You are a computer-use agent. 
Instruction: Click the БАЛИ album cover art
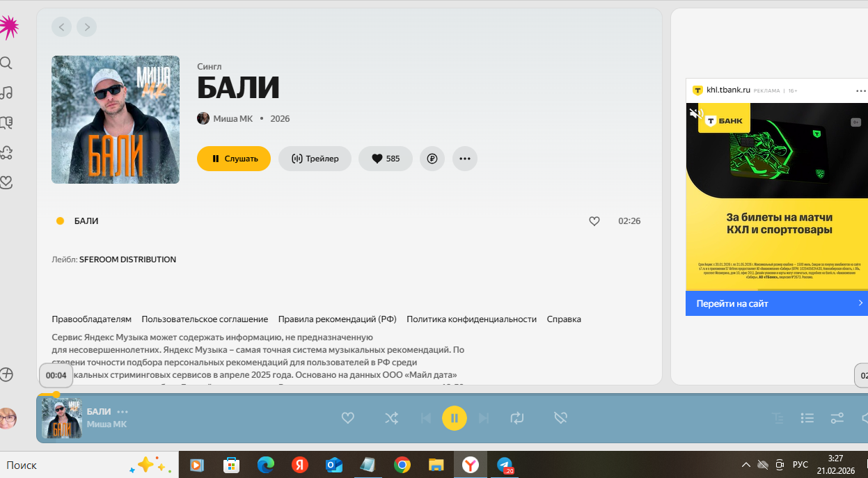(116, 120)
